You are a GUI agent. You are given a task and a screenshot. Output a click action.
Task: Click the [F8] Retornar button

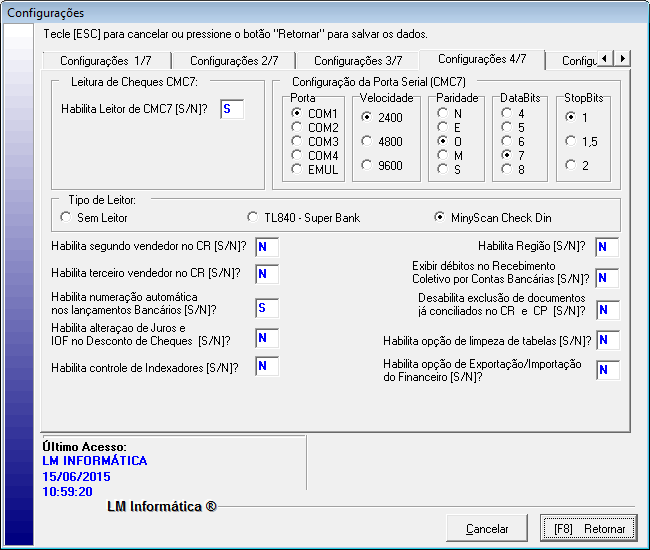coord(589,528)
